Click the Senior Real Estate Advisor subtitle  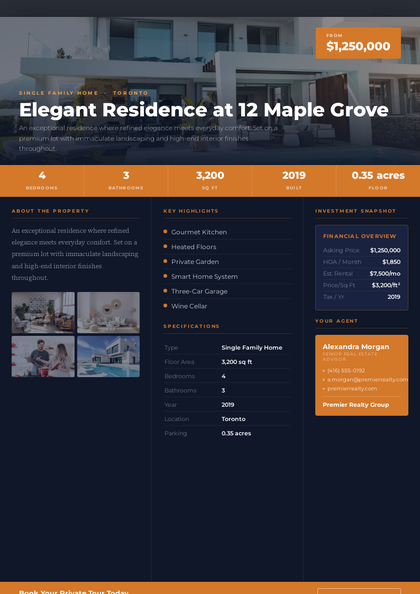[350, 356]
